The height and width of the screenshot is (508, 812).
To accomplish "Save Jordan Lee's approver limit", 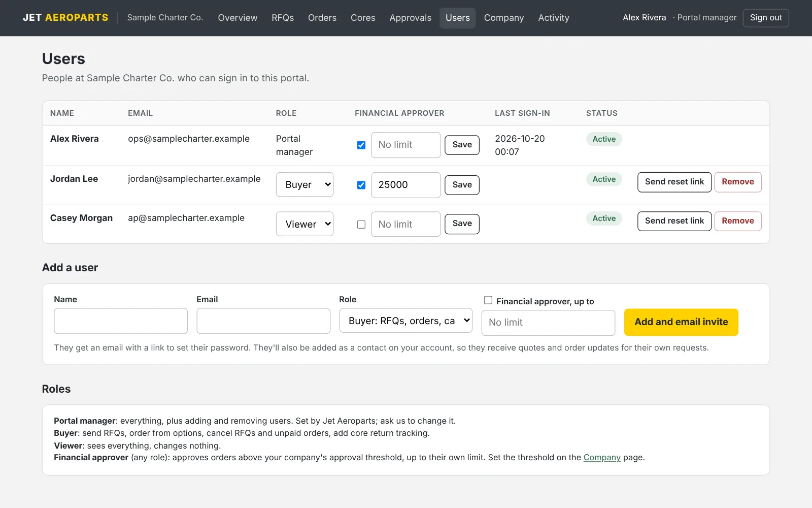I will [x=462, y=185].
